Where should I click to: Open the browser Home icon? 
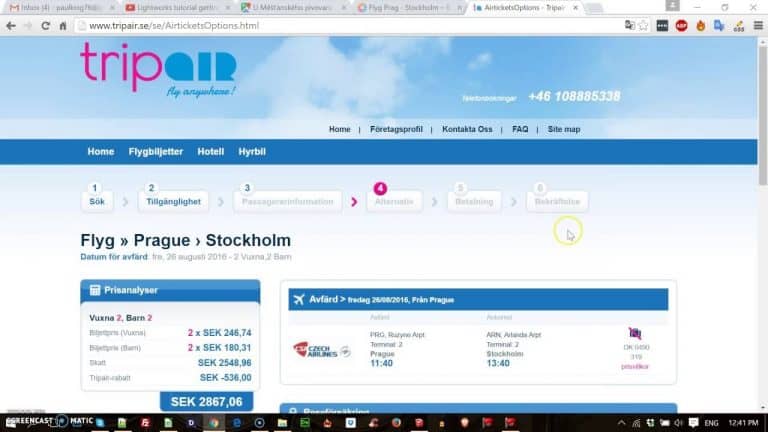click(63, 26)
